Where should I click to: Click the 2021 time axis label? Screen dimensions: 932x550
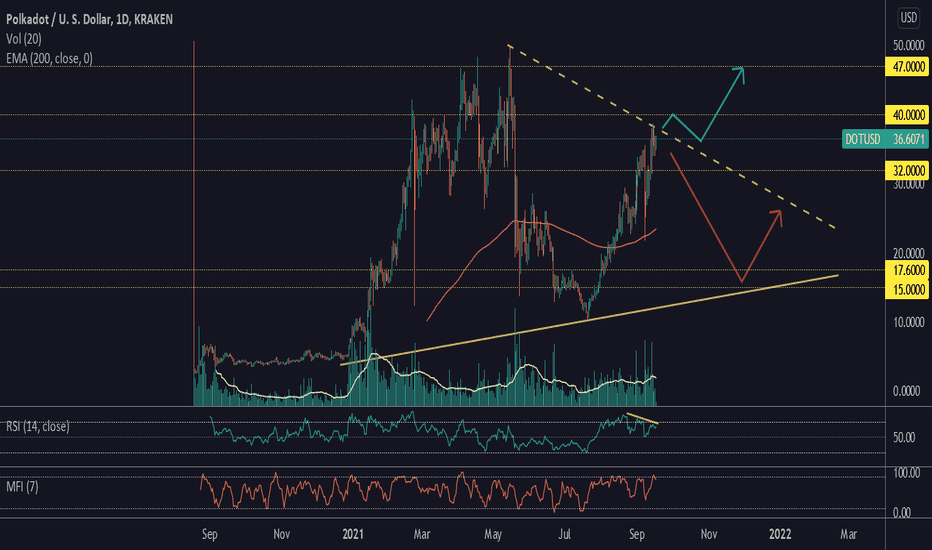[x=352, y=534]
